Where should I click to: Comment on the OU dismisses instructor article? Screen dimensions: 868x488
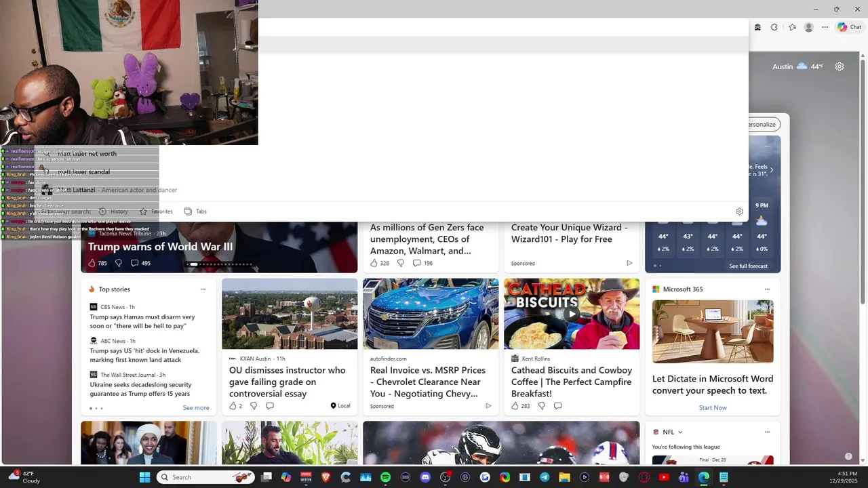(270, 406)
